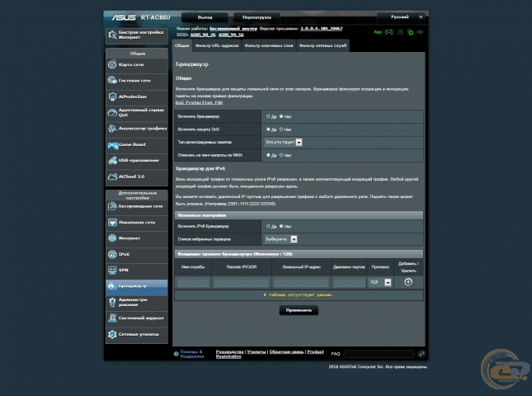Click the Перезагрузка reboot button
The width and height of the screenshot is (532, 396).
click(x=257, y=17)
